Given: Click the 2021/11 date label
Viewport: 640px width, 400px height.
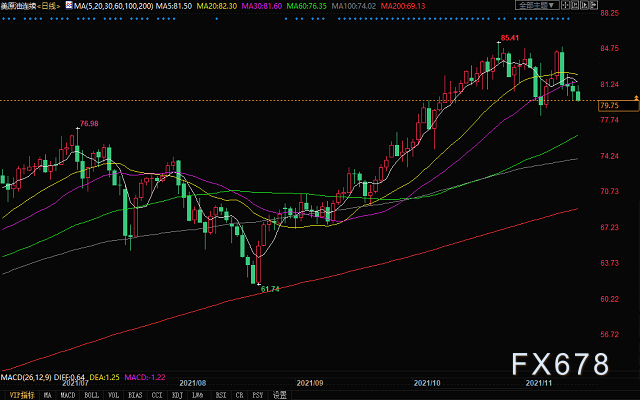Looking at the screenshot, I should 539,384.
